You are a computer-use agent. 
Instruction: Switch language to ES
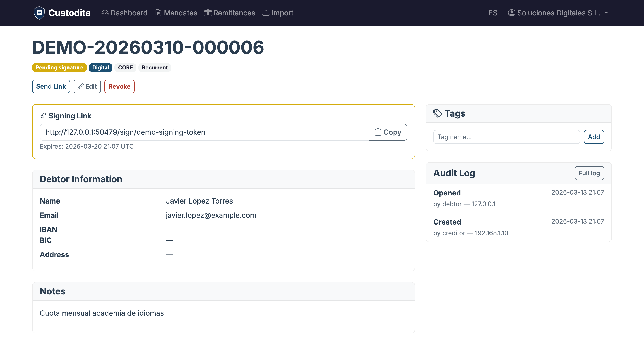coord(492,13)
